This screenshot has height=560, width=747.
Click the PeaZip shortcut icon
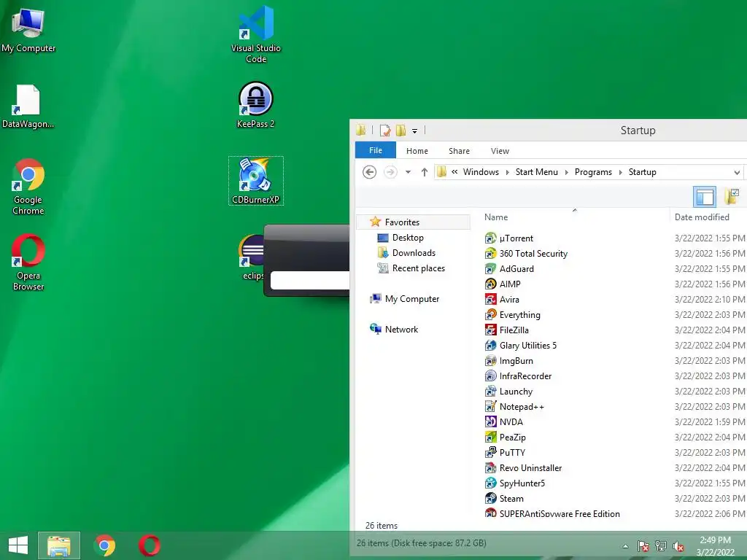click(x=491, y=437)
